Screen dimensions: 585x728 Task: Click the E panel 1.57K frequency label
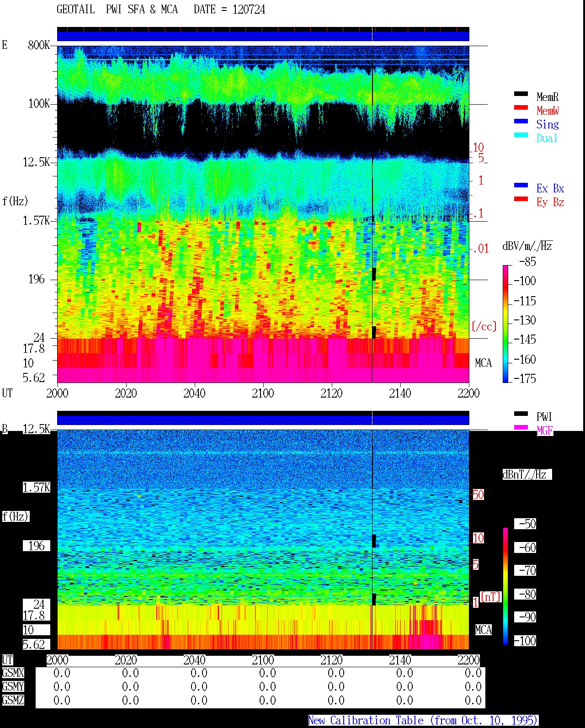click(x=36, y=221)
